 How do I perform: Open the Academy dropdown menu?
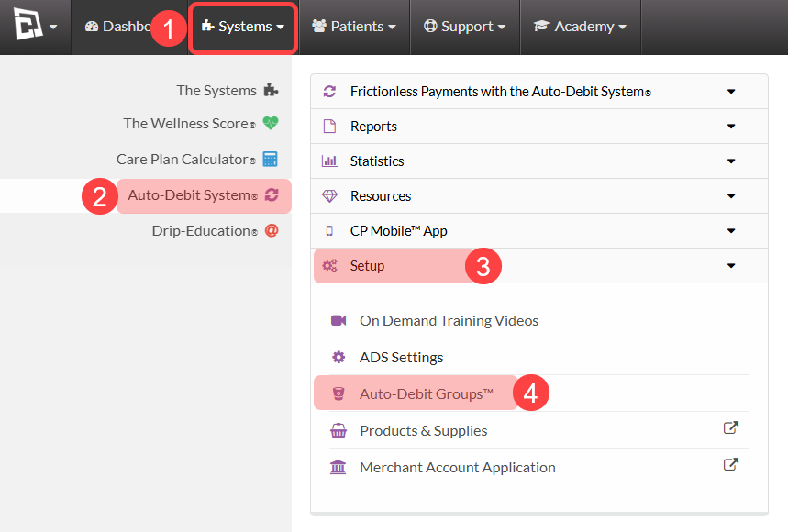(580, 27)
